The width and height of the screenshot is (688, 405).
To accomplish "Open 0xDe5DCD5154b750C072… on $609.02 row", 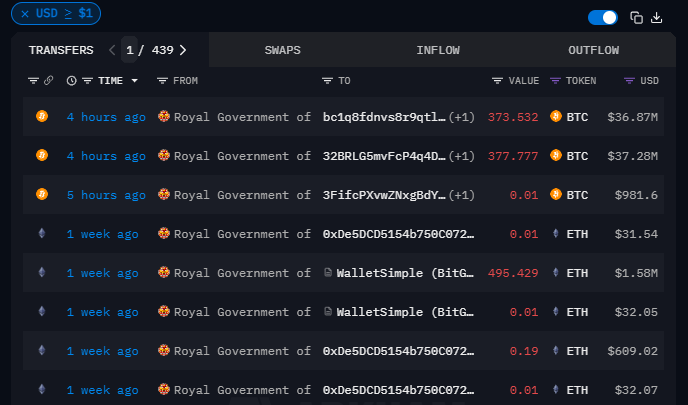I will click(398, 351).
